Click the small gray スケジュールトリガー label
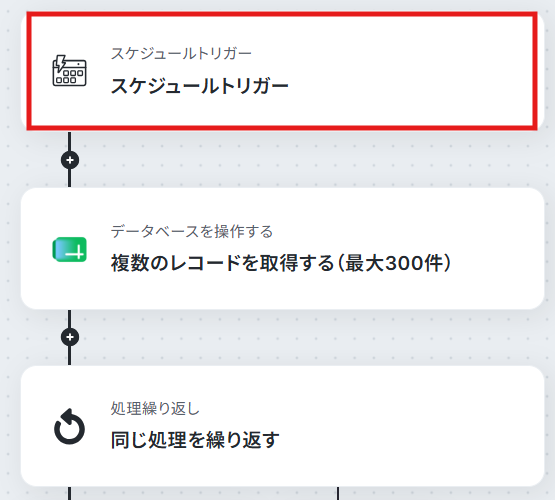Screen dimensions: 555x500 coord(181,54)
